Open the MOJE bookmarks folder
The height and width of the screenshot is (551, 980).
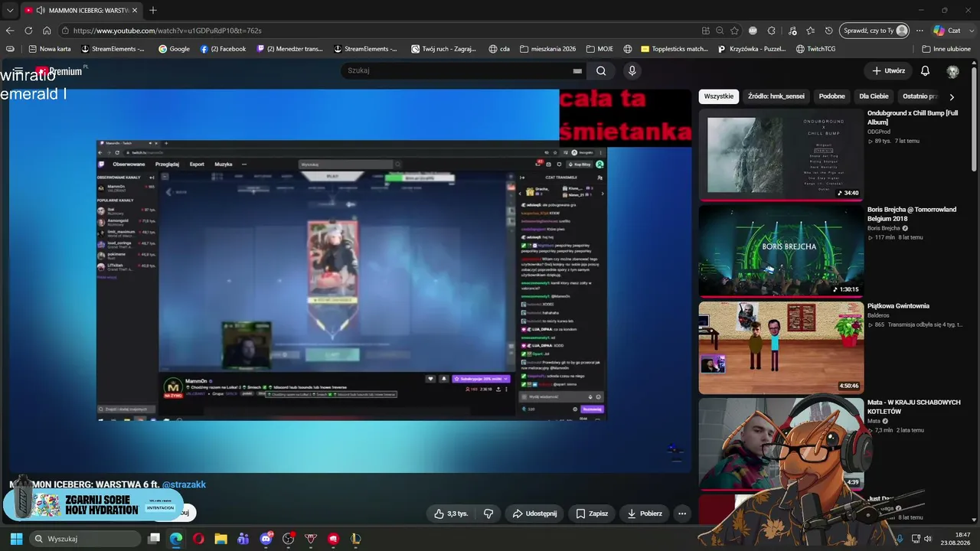tap(599, 49)
